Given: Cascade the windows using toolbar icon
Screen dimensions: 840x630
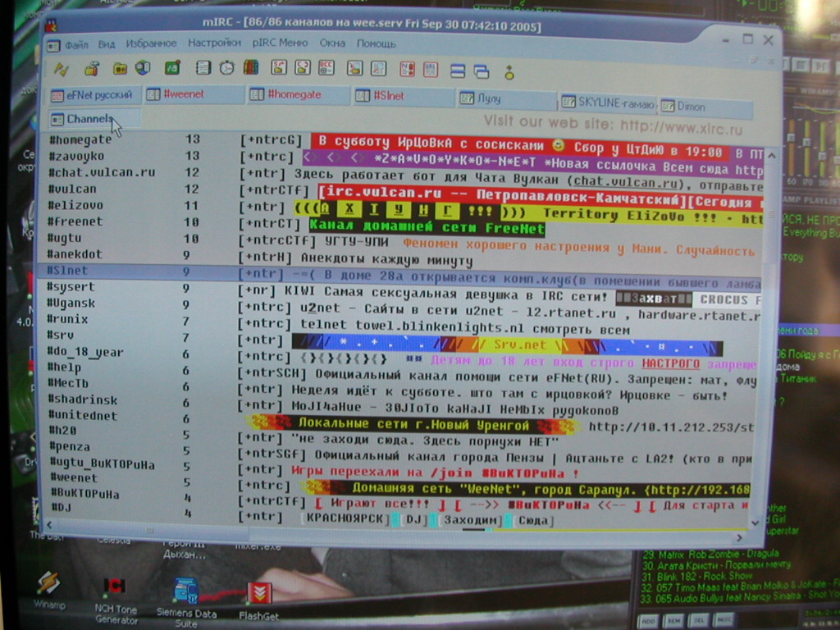Looking at the screenshot, I should pyautogui.click(x=481, y=71).
